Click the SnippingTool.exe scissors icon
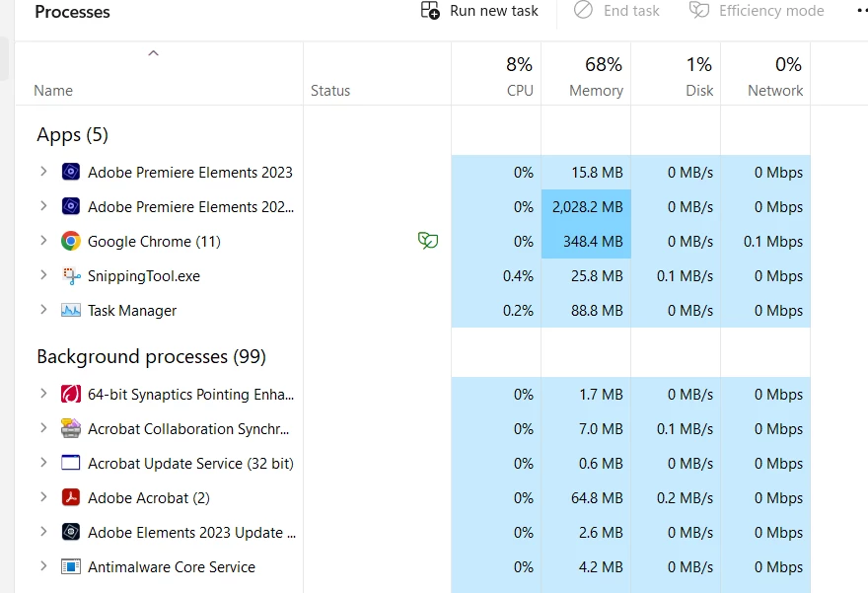The image size is (868, 593). 71,275
